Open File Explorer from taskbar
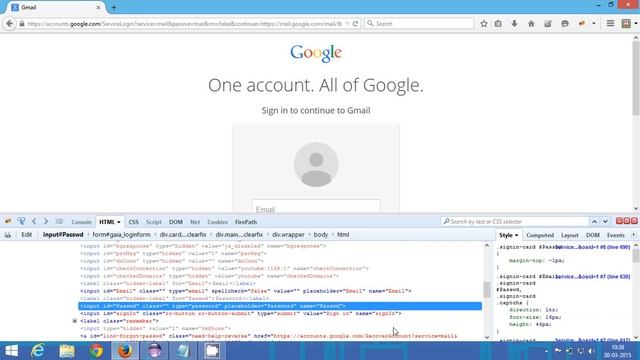Viewport: 640px width, 360px height. point(67,351)
